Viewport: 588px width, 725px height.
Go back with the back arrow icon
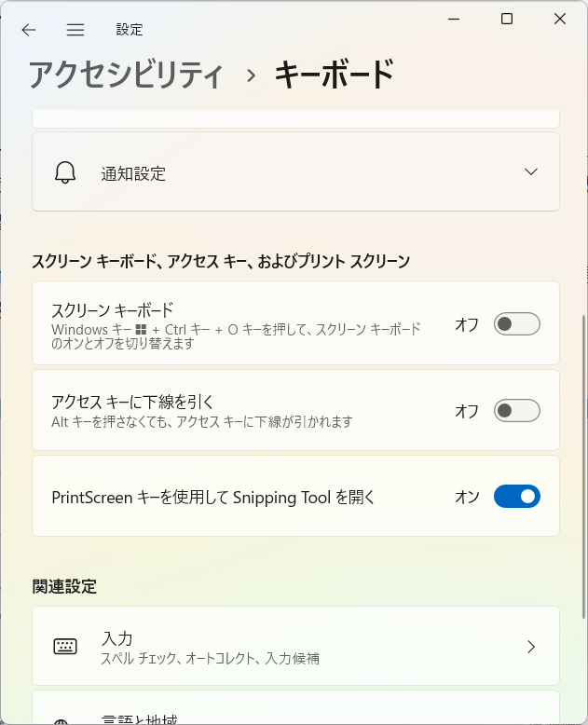(x=29, y=30)
